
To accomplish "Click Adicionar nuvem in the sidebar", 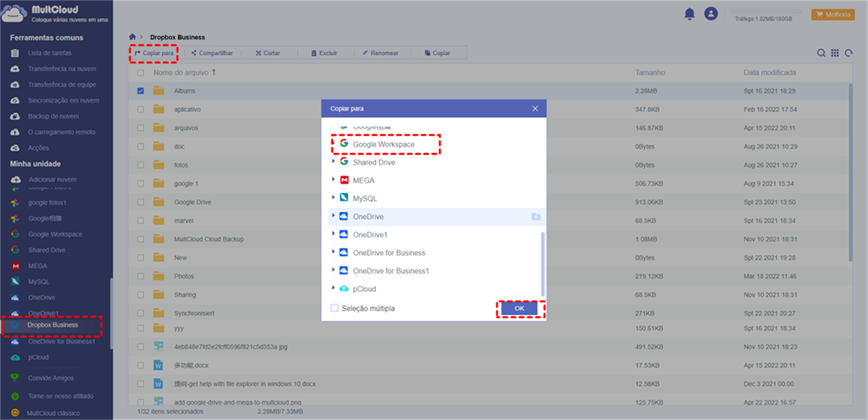I will pos(52,179).
